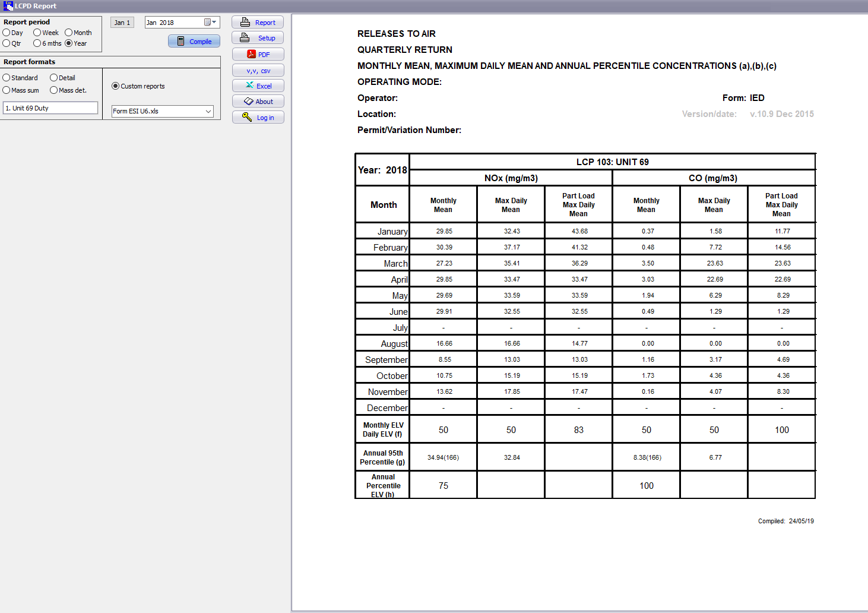Click the Unit 69 Duty field
The height and width of the screenshot is (613, 868).
click(x=50, y=108)
